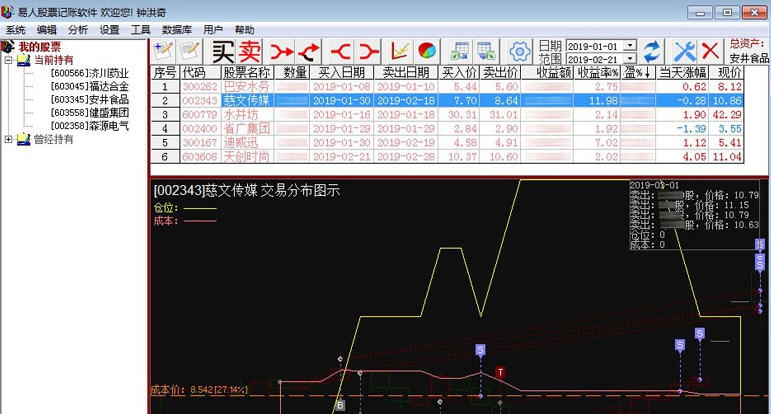Click the table import icon
771x414 pixels.
[x=460, y=51]
